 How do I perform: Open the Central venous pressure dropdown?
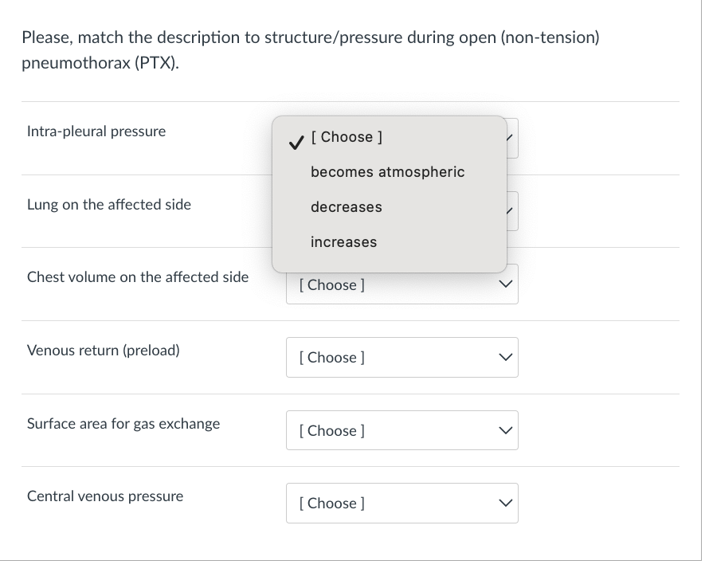pyautogui.click(x=402, y=504)
